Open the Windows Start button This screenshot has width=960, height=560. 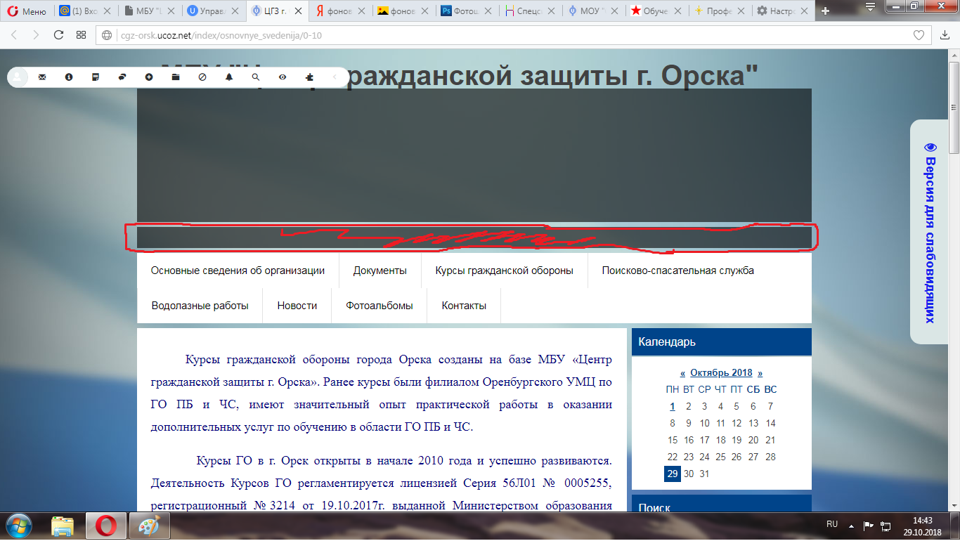(x=19, y=526)
